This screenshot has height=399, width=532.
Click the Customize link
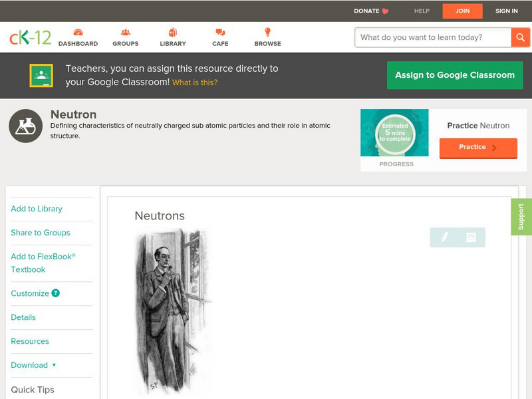(30, 293)
